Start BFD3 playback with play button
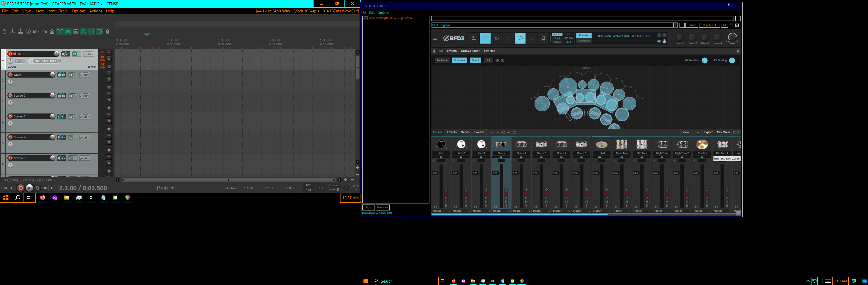This screenshot has height=285, width=868. pos(497,38)
